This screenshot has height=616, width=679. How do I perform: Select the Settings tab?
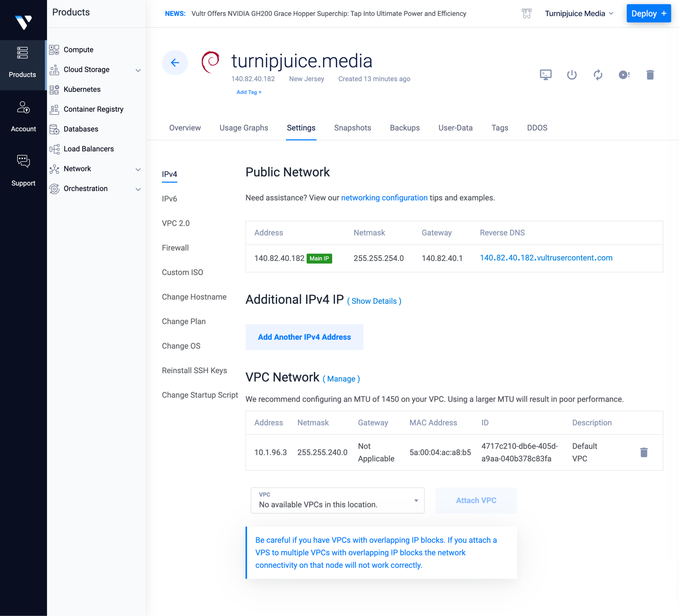click(300, 128)
